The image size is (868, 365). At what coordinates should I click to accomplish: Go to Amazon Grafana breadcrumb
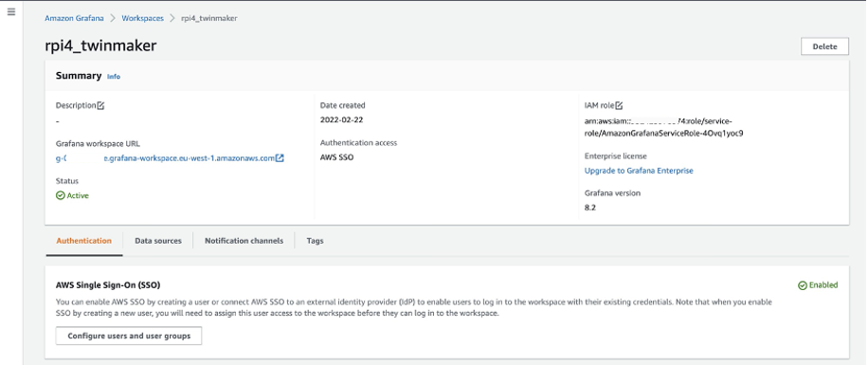74,18
